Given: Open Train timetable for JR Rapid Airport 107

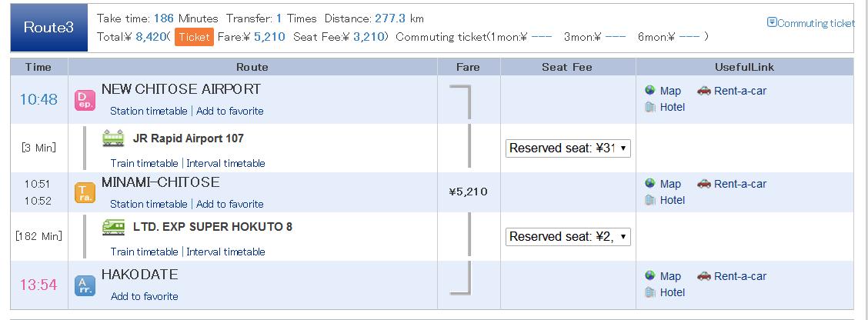Looking at the screenshot, I should pyautogui.click(x=144, y=163).
